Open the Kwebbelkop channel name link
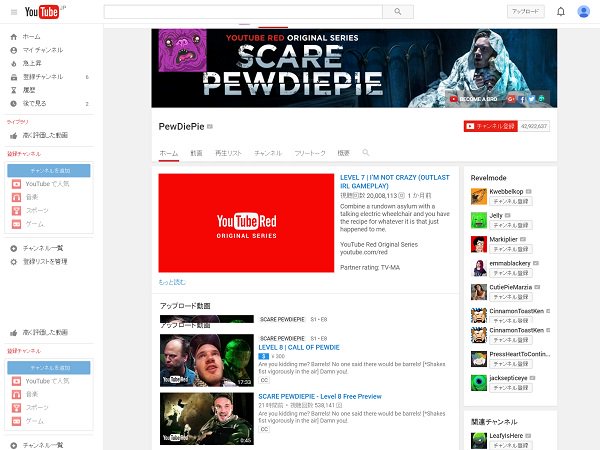The image size is (600, 450). click(506, 191)
